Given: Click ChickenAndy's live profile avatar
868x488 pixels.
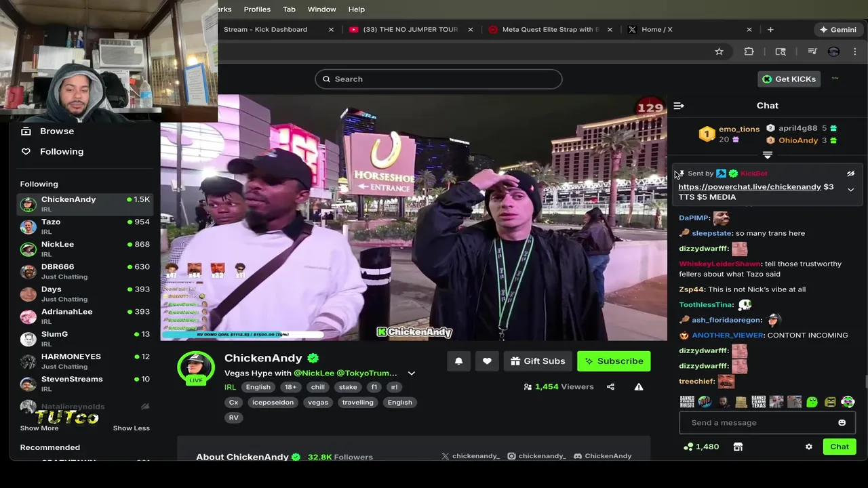Looking at the screenshot, I should 196,369.
